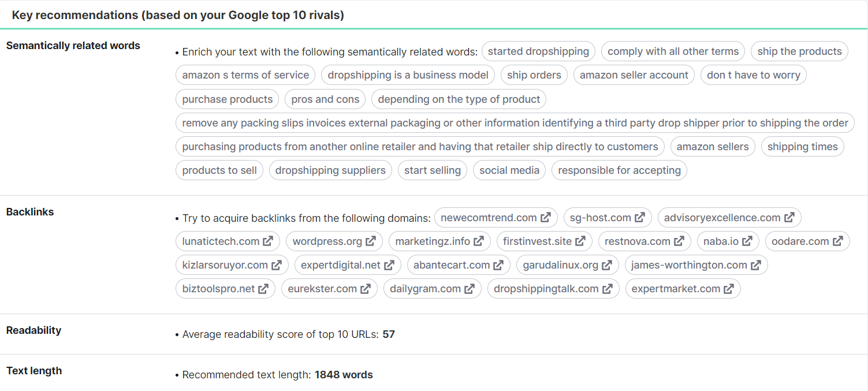Screen dimensions: 868x391
Task: Click the 'shipping times' keyword chip
Action: pos(803,147)
